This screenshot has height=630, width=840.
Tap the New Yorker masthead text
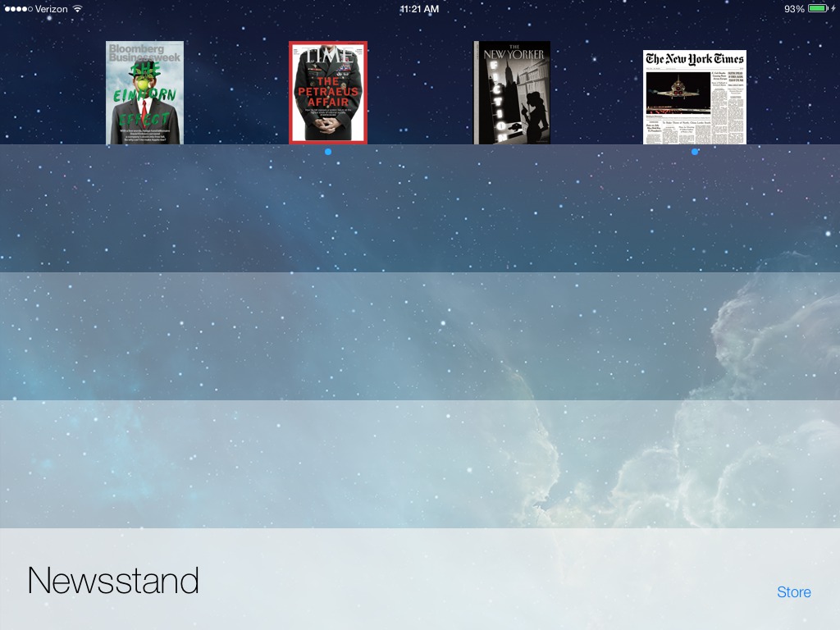click(x=512, y=51)
